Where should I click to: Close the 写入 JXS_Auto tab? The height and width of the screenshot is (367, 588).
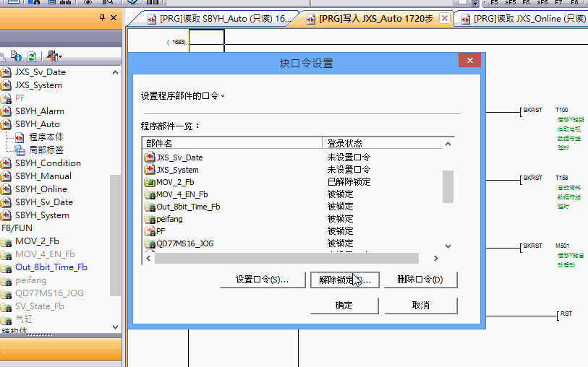(444, 18)
